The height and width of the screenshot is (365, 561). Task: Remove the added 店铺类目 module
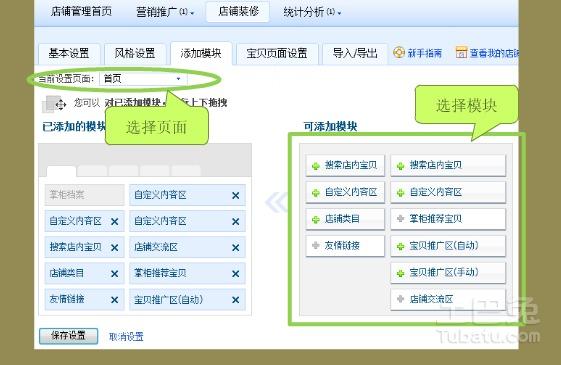(114, 274)
